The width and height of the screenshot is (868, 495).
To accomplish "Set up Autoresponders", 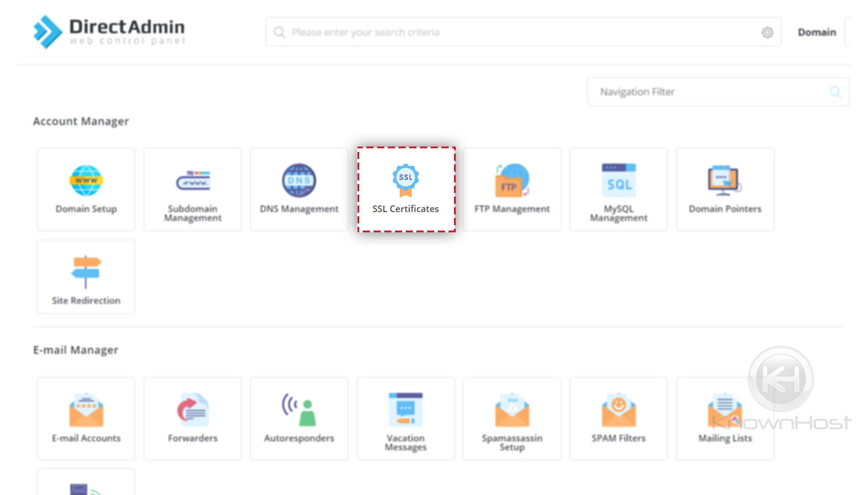I will pos(298,418).
